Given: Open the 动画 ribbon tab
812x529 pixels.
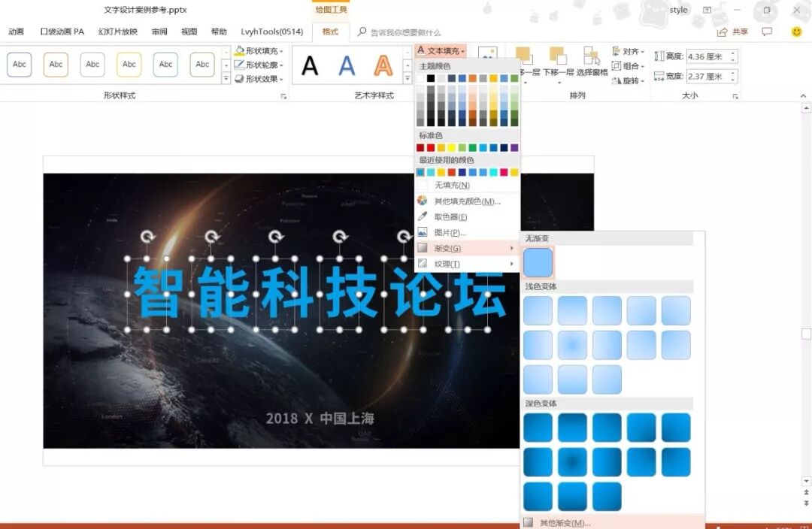Looking at the screenshot, I should [16, 32].
